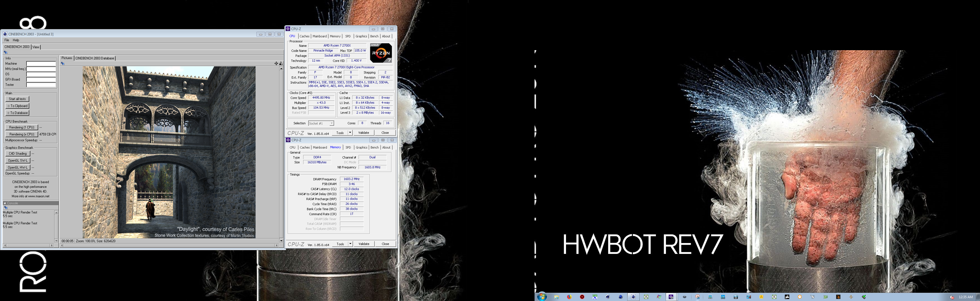
Task: Click the -> To Clipboard button
Action: tap(18, 106)
